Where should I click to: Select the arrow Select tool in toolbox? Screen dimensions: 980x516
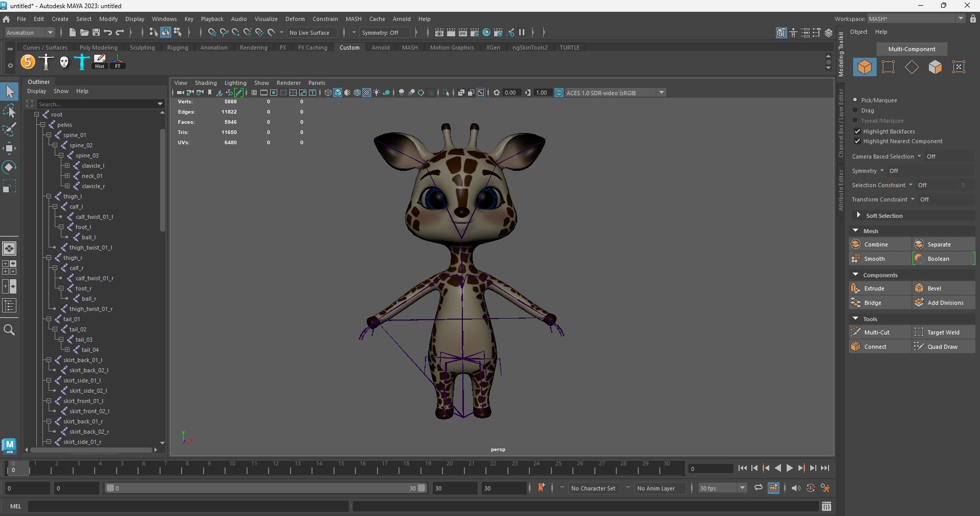click(10, 92)
